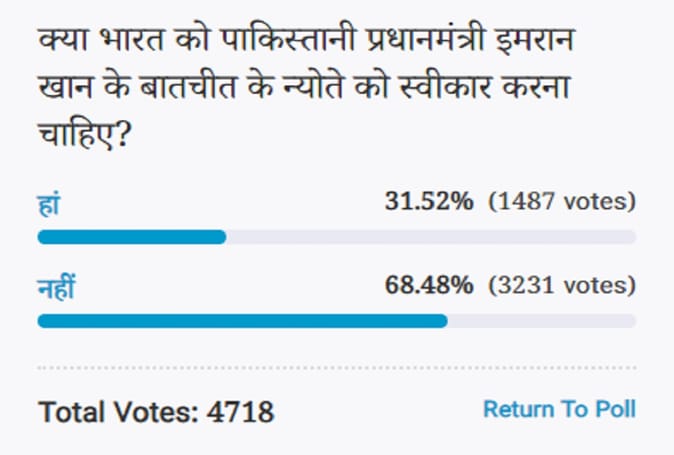The height and width of the screenshot is (455, 674).
Task: Click the नहीं result progress bar
Action: click(337, 321)
